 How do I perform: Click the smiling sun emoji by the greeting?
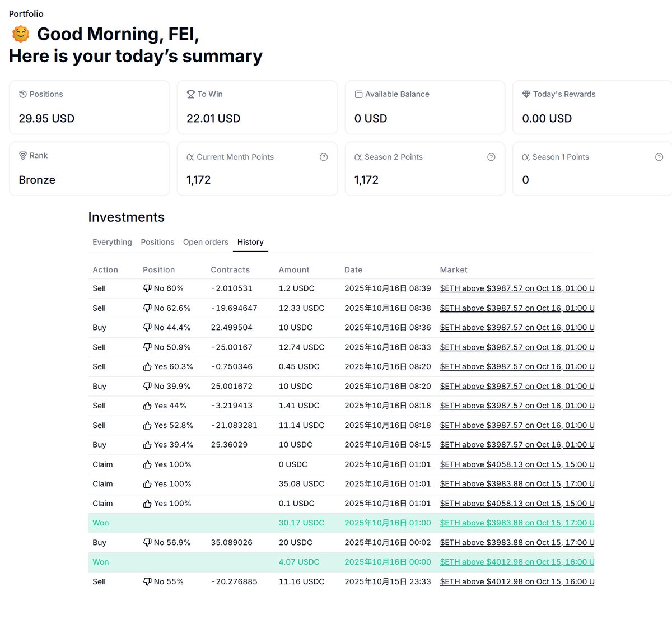(21, 34)
